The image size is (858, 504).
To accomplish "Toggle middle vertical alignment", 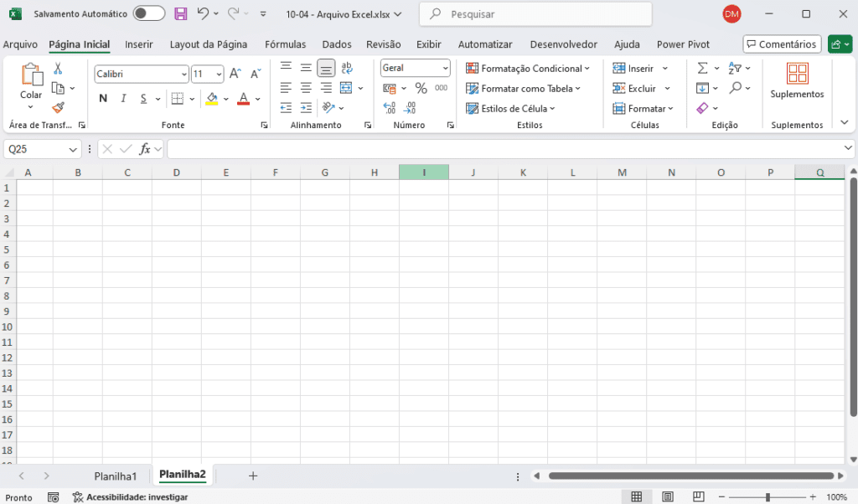I will coord(306,67).
